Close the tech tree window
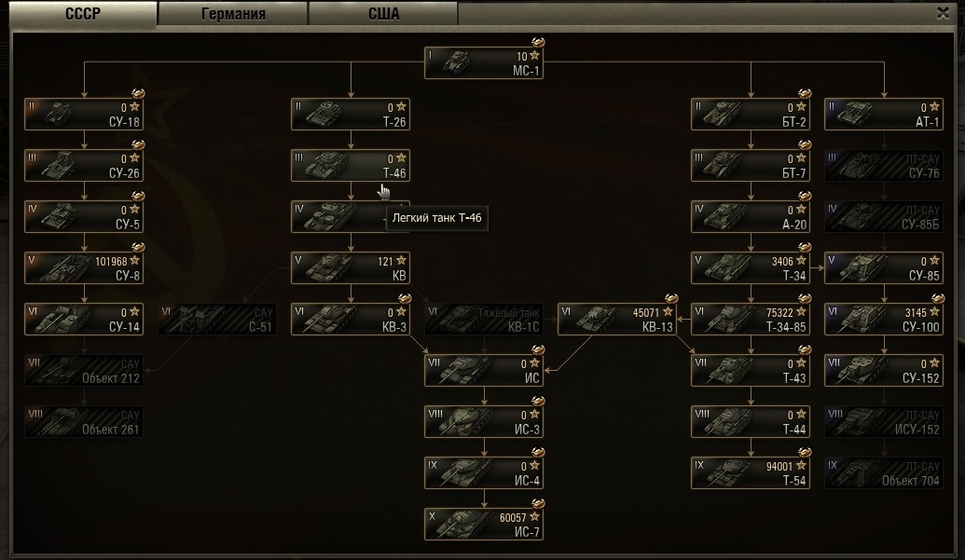This screenshot has width=965, height=560. (x=943, y=13)
